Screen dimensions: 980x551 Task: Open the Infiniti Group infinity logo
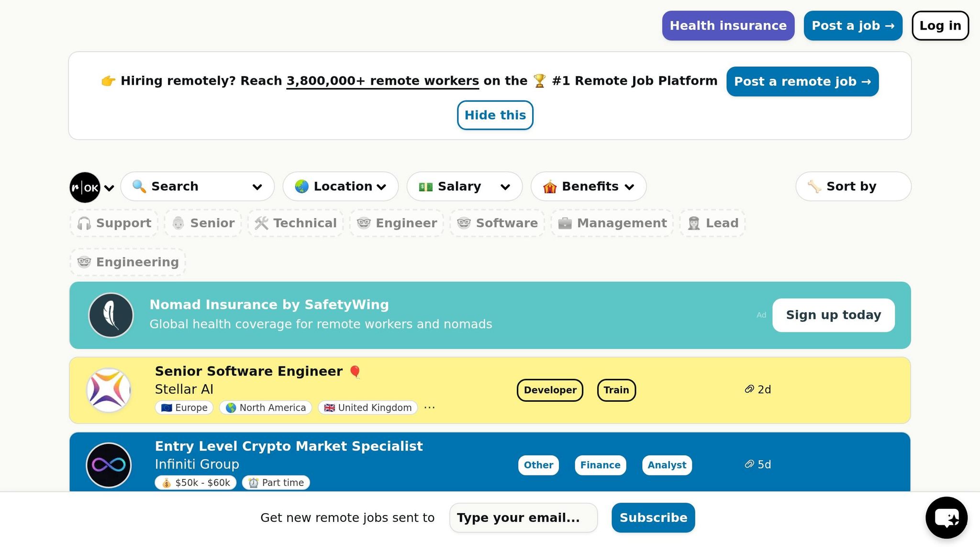click(109, 465)
